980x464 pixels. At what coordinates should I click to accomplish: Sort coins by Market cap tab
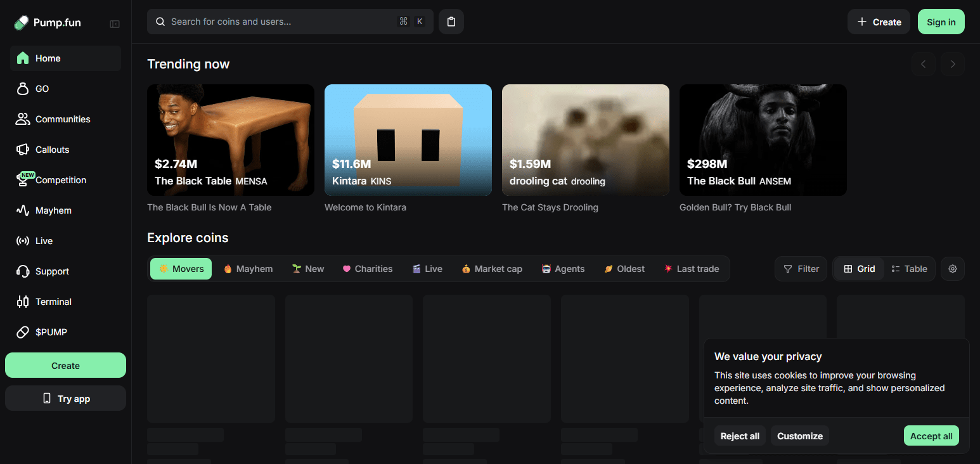492,269
